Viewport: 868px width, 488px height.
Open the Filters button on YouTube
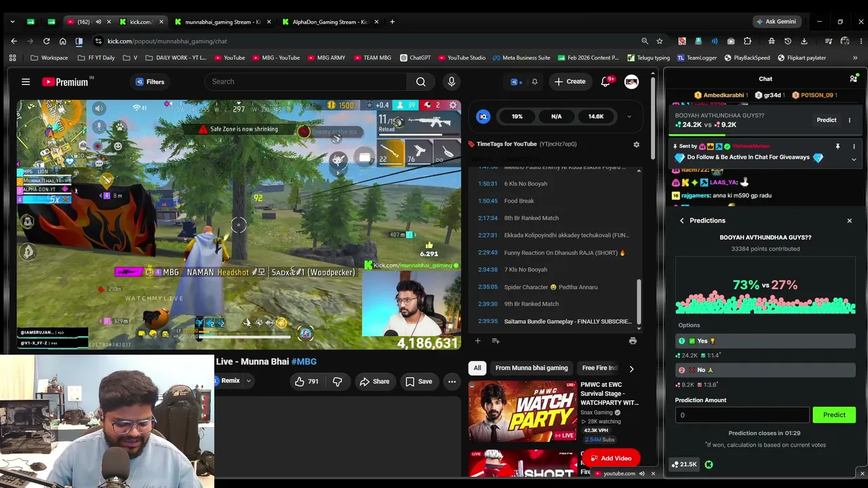click(x=150, y=82)
